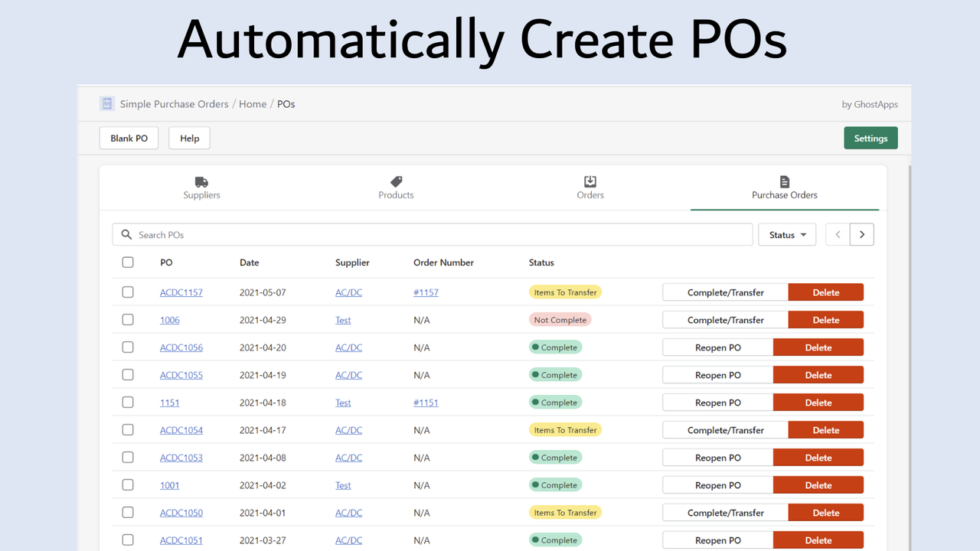Screen dimensions: 980x551
Task: Expand the Status filter dropdown
Action: [x=787, y=235]
